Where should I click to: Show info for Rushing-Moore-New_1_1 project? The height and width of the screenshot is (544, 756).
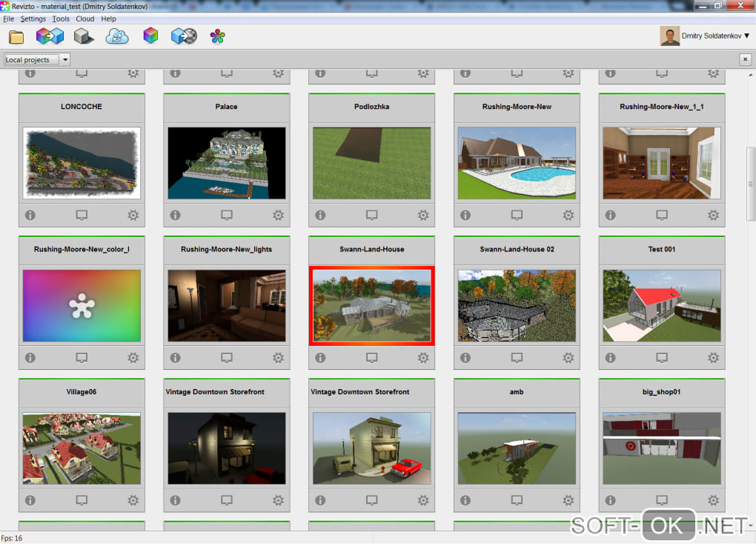[x=611, y=215]
